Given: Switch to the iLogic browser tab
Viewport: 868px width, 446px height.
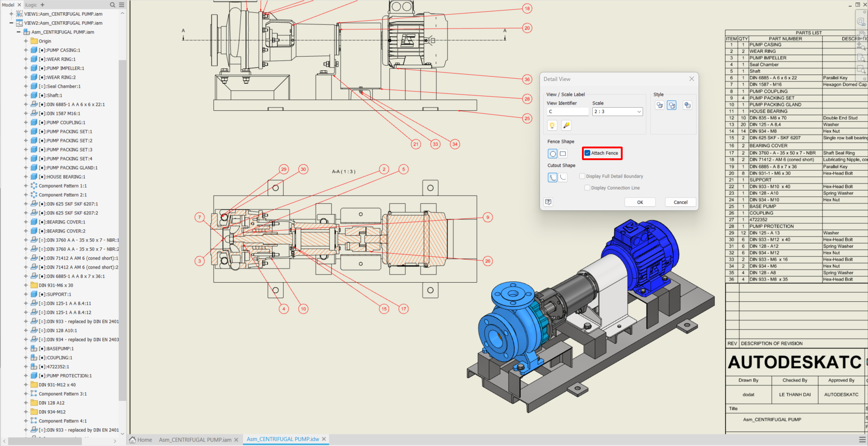Looking at the screenshot, I should (x=31, y=5).
